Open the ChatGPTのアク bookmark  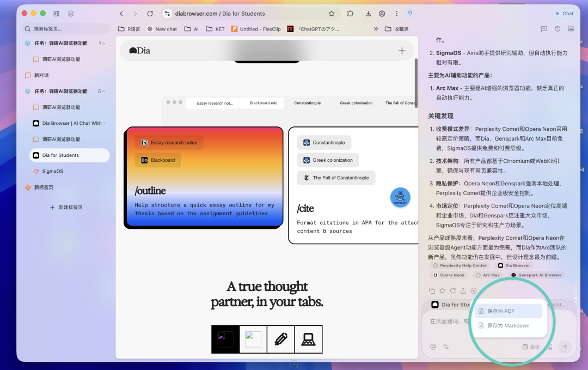tap(313, 29)
